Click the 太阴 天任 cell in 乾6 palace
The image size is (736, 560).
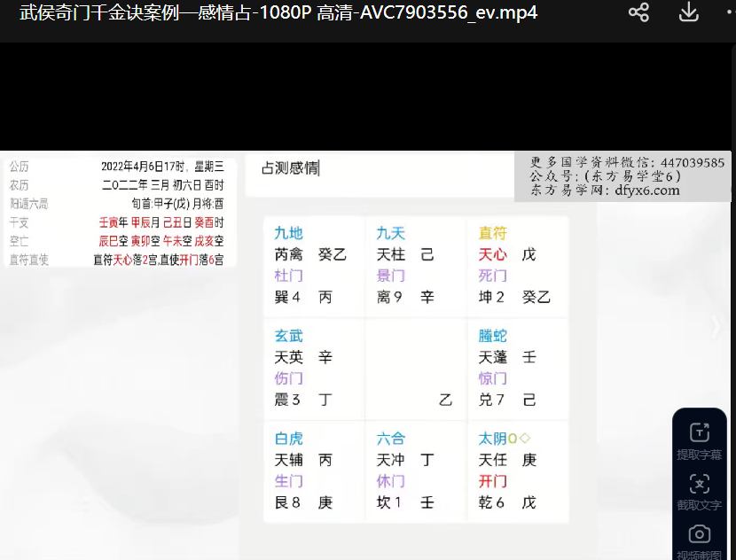[518, 471]
